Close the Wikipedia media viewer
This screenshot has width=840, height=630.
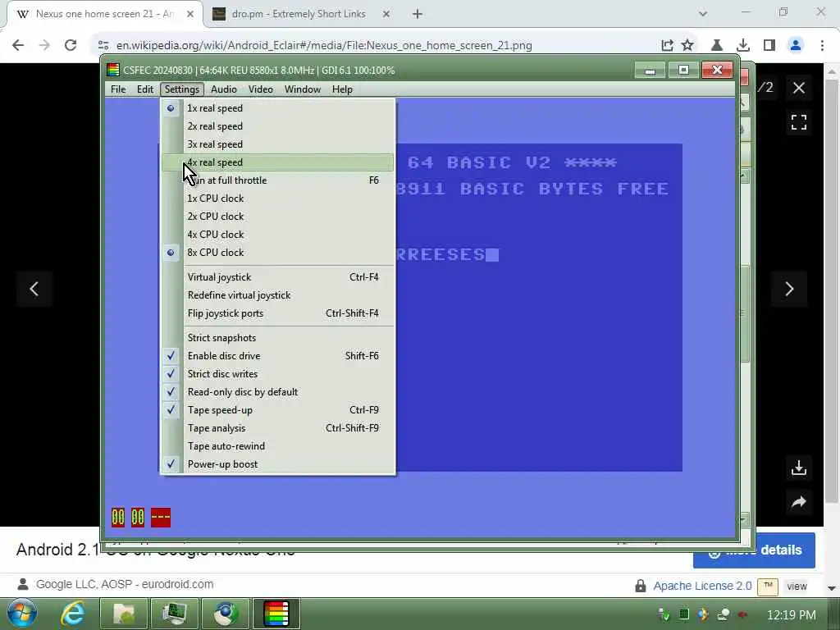pos(799,88)
